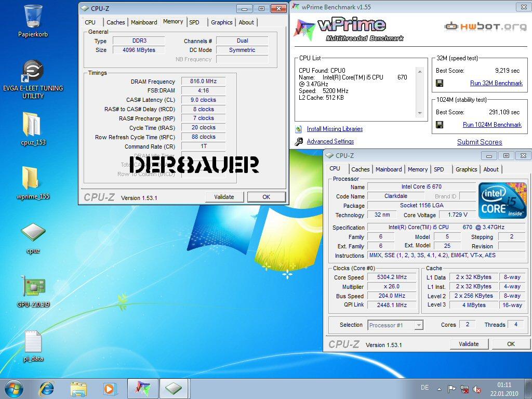
Task: Click Install Missing Libraries link
Action: (335, 129)
